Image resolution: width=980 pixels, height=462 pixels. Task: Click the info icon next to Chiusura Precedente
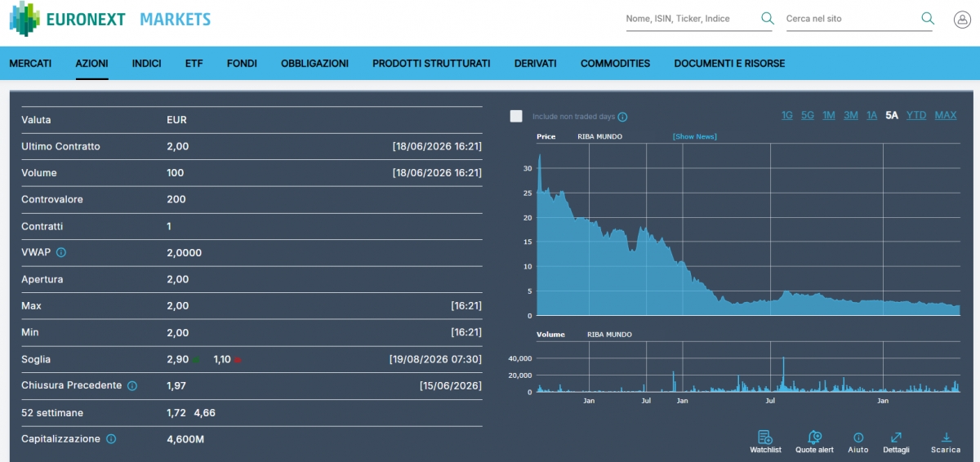pos(132,385)
